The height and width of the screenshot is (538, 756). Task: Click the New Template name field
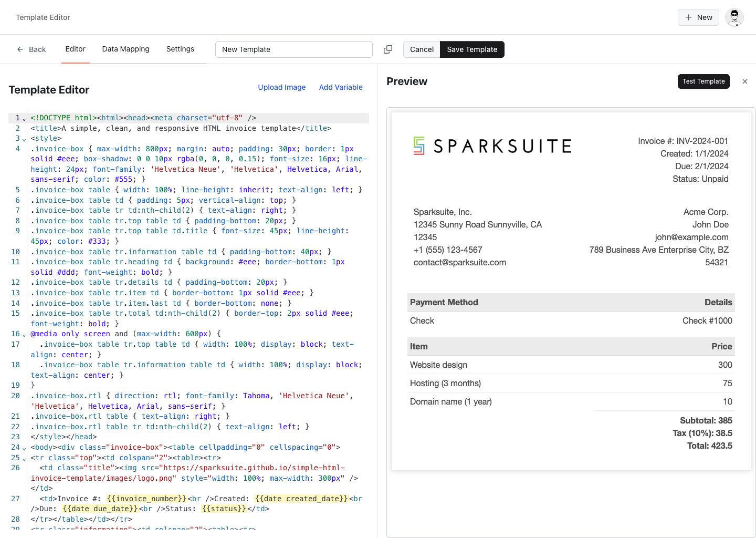tap(294, 49)
